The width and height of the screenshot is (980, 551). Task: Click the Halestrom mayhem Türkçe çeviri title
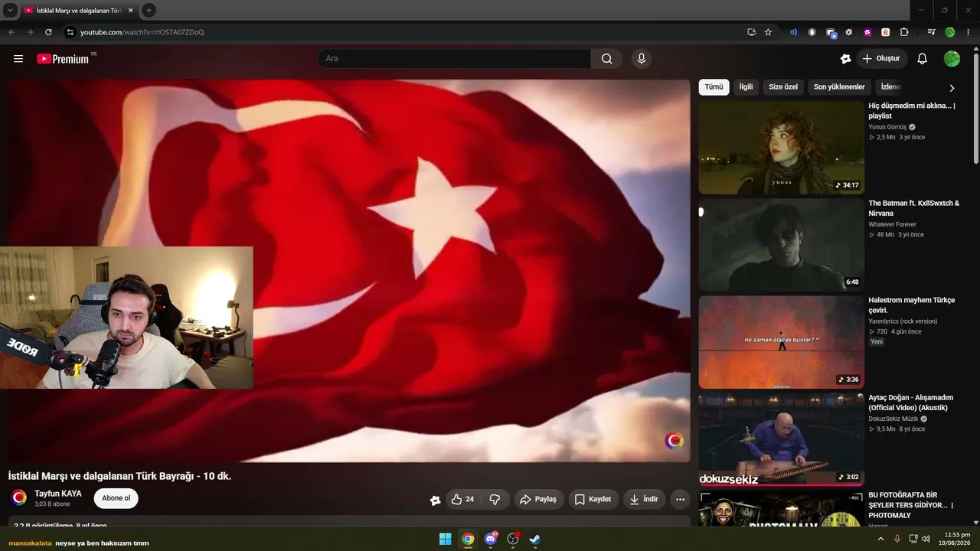point(912,305)
